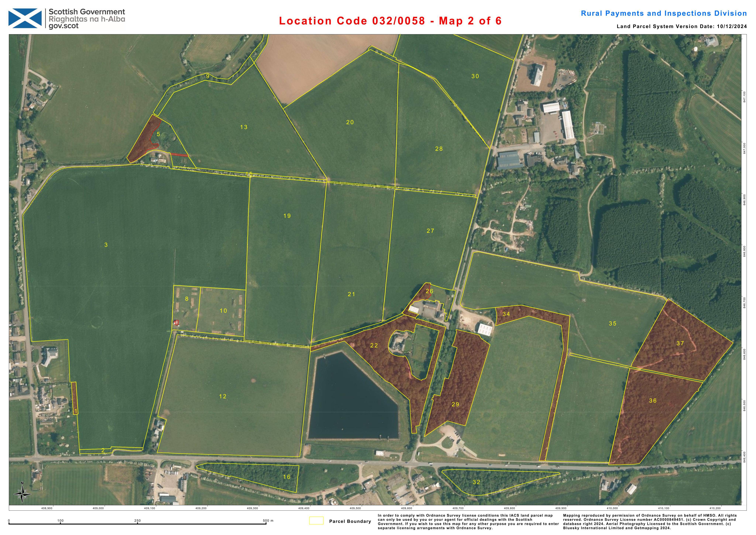Click the 500 m mark on the scale bar

click(x=268, y=521)
